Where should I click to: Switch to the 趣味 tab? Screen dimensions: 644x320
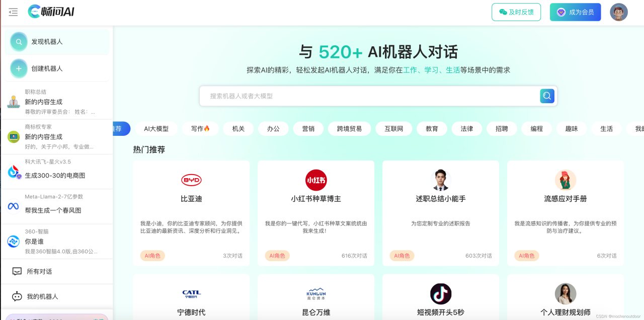572,129
